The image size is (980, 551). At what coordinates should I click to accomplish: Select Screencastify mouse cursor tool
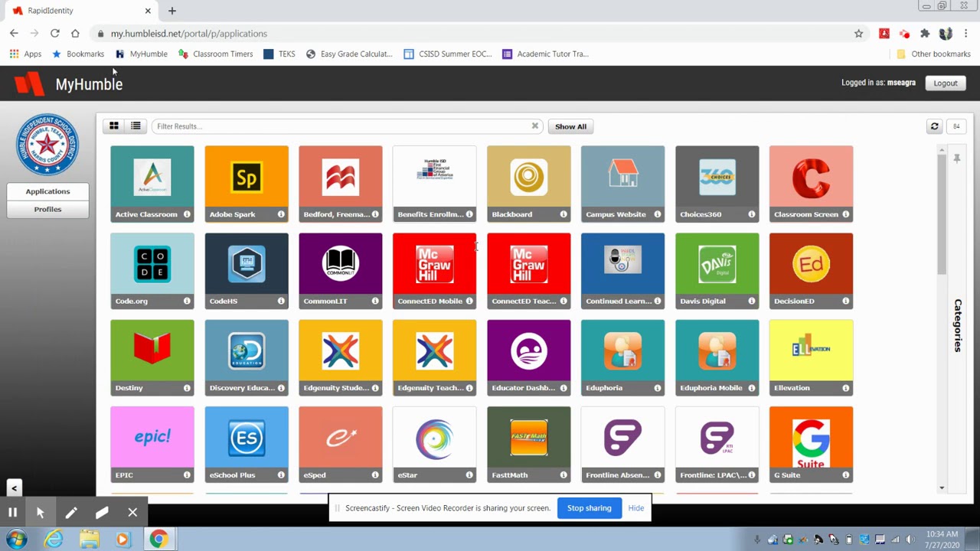tap(41, 513)
